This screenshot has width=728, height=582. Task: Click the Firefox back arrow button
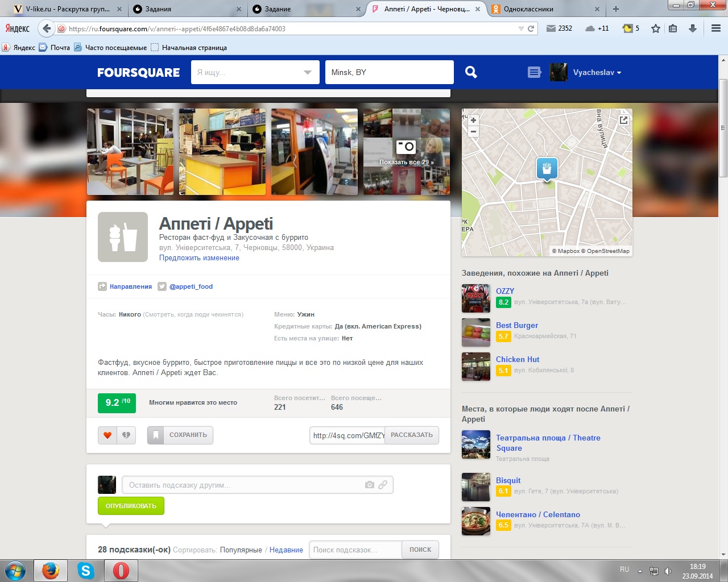pos(47,28)
